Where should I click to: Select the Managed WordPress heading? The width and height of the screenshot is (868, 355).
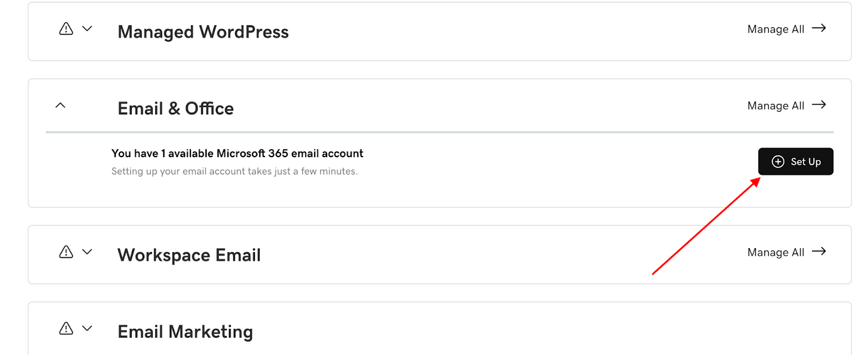pyautogui.click(x=203, y=32)
